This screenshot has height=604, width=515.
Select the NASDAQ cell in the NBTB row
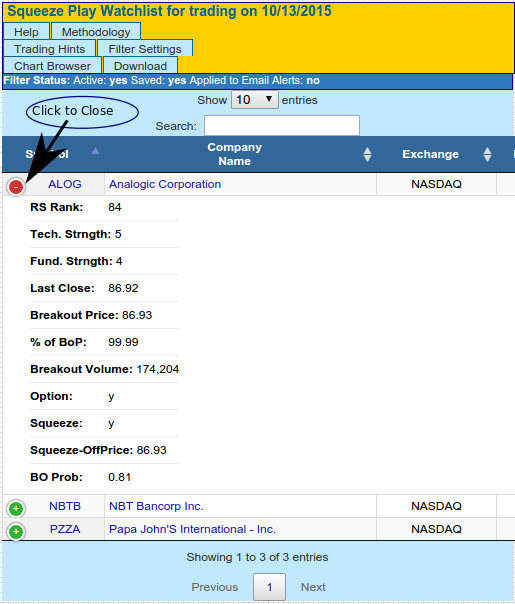[436, 506]
